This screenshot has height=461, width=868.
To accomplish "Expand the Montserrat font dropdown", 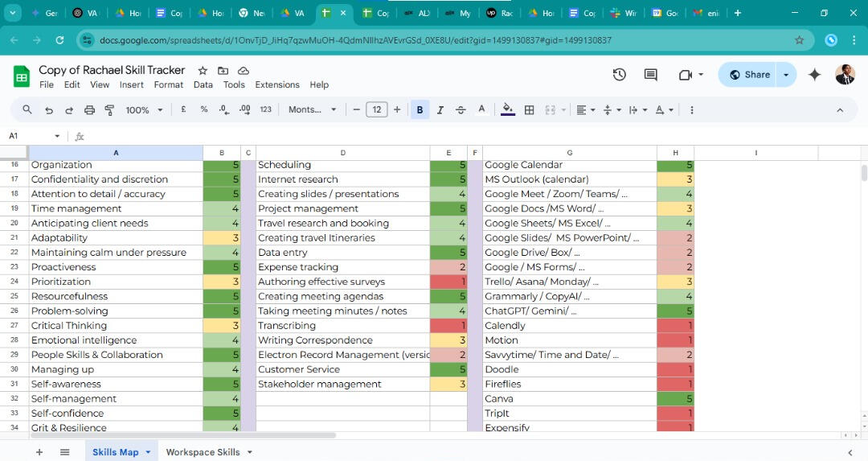I will (x=313, y=110).
